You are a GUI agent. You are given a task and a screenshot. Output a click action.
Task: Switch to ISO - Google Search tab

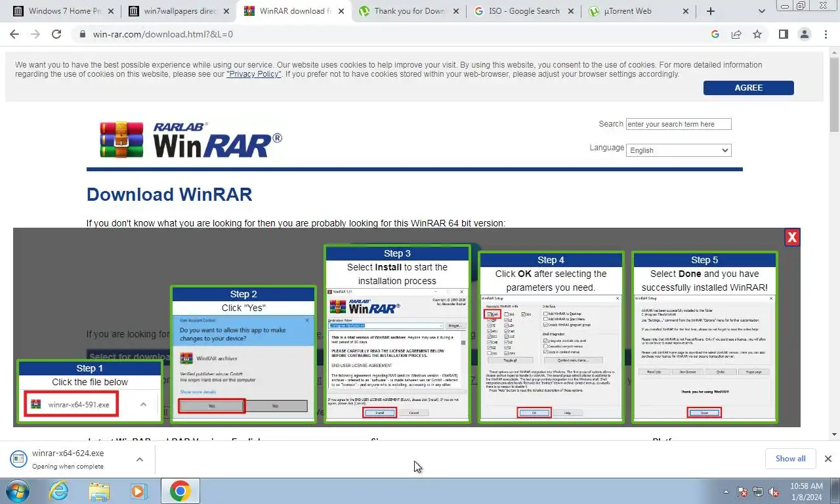coord(524,11)
